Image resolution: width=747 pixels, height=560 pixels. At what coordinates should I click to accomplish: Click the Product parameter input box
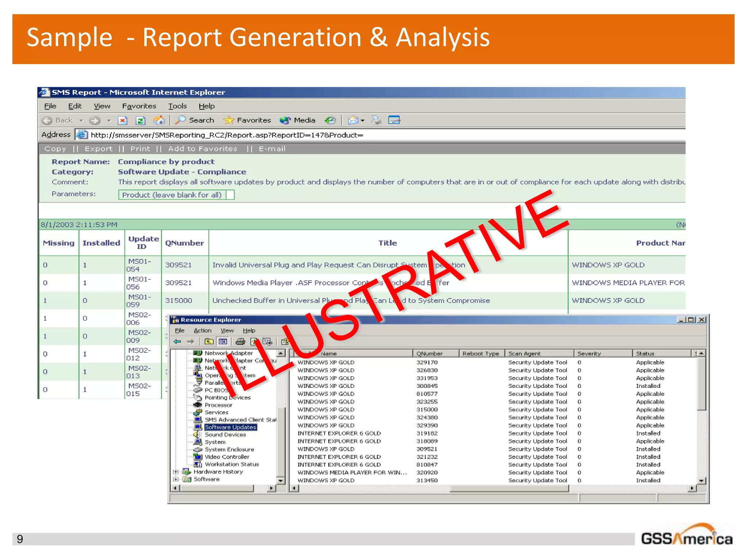click(230, 195)
